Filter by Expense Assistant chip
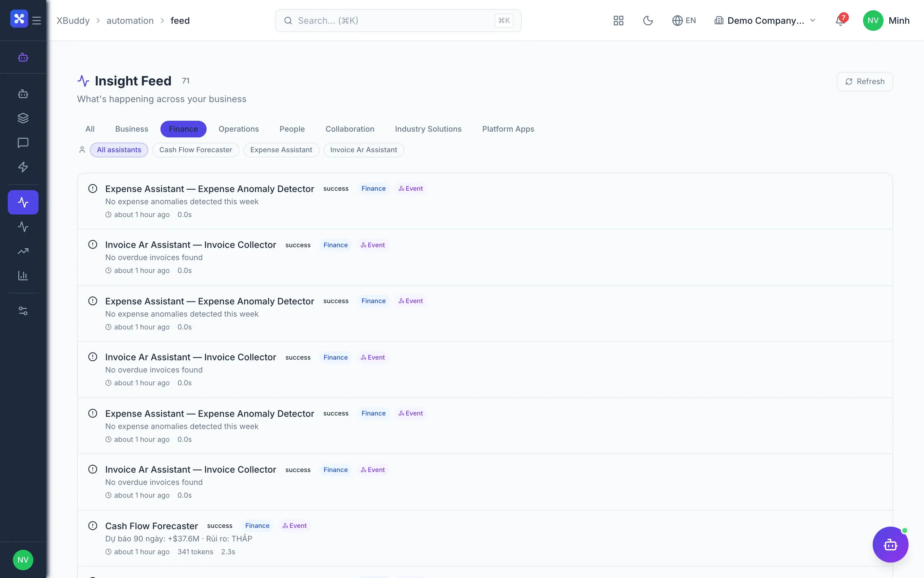 coord(281,150)
